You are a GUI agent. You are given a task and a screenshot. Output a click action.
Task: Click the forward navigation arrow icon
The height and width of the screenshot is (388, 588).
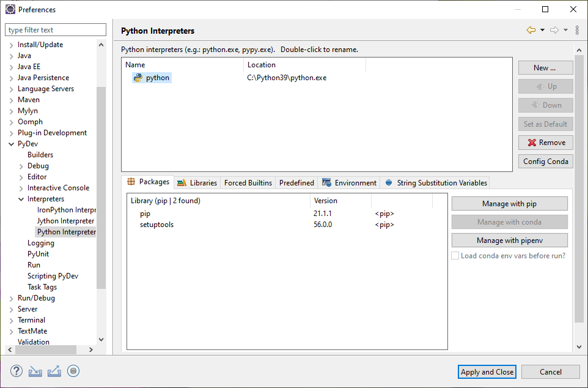pyautogui.click(x=554, y=30)
